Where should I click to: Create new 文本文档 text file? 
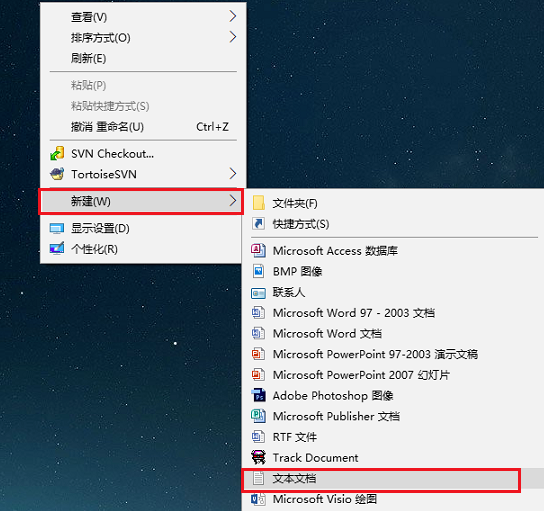point(393,479)
